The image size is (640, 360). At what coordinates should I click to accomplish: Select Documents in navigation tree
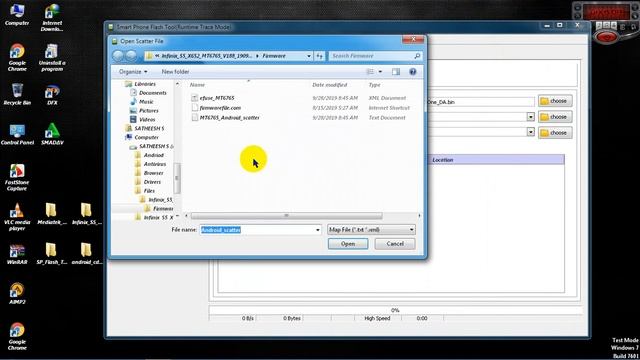click(153, 93)
